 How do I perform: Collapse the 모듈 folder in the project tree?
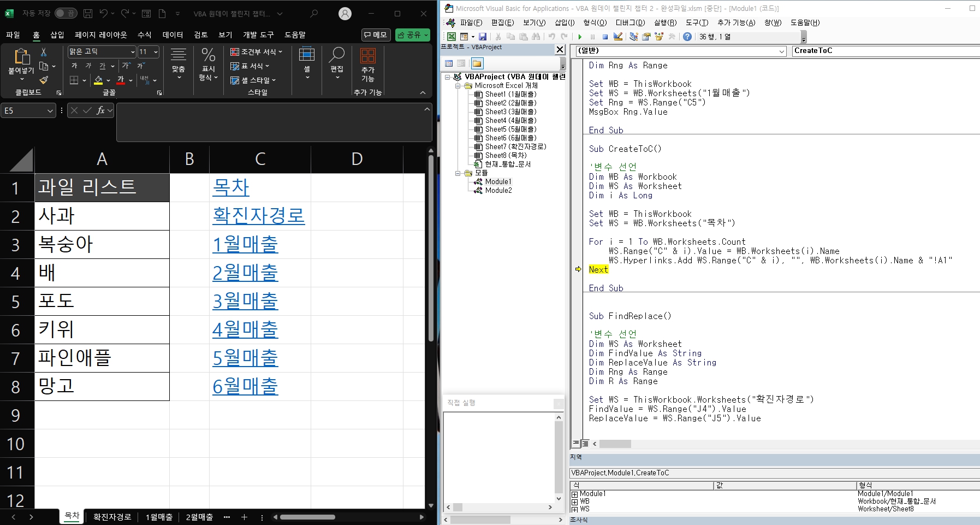(x=458, y=173)
